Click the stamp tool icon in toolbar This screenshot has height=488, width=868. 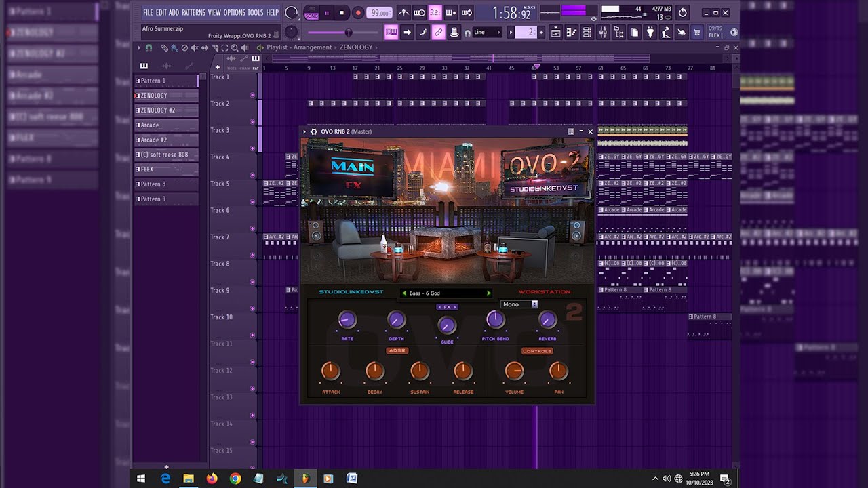pos(454,32)
